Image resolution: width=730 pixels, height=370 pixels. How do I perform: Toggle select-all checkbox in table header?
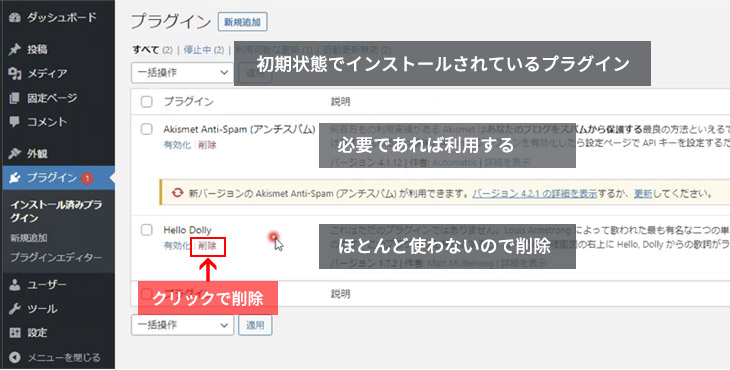point(147,101)
